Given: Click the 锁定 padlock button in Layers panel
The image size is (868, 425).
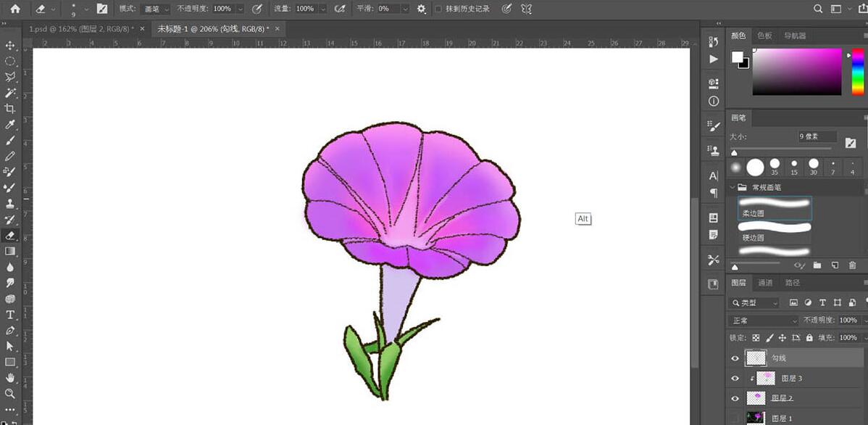Looking at the screenshot, I should tap(809, 337).
